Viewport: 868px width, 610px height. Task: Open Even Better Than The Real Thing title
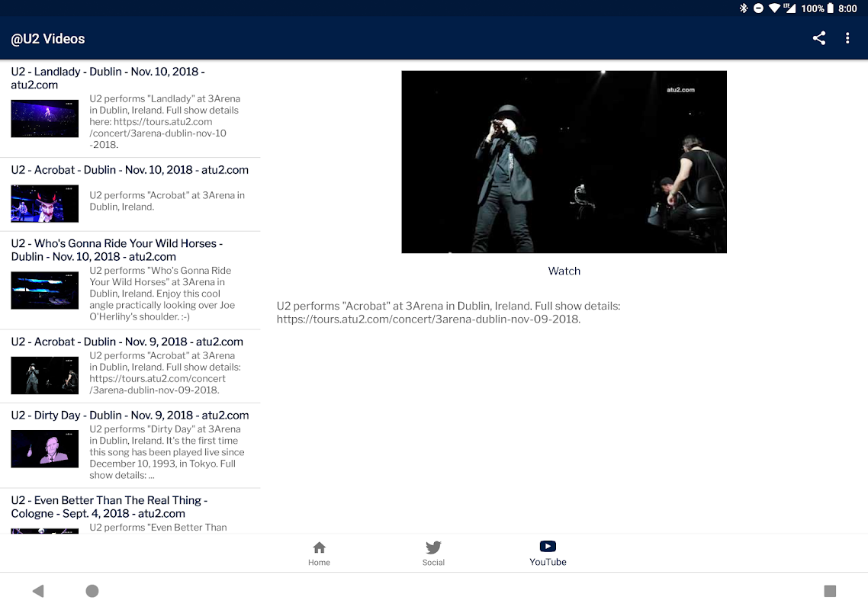(109, 506)
